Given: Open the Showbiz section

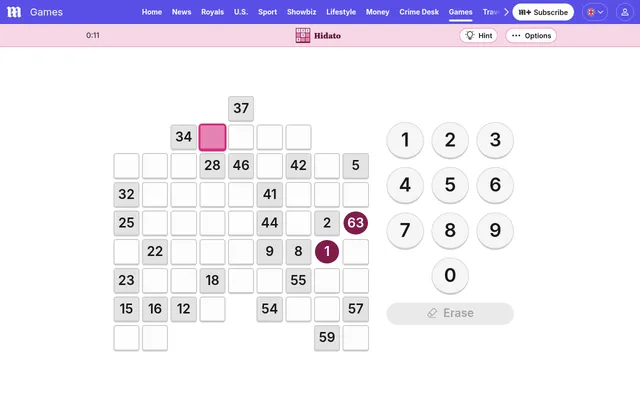Looking at the screenshot, I should pos(301,12).
